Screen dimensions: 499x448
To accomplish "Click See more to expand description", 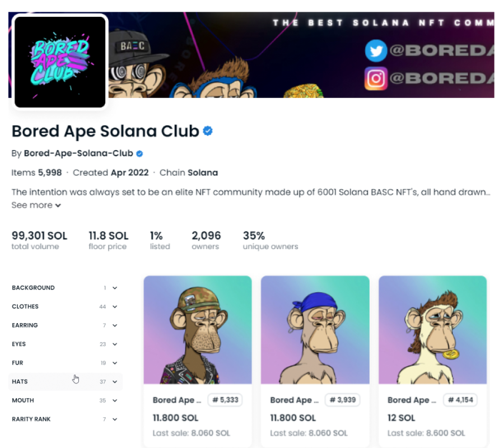I will (36, 205).
